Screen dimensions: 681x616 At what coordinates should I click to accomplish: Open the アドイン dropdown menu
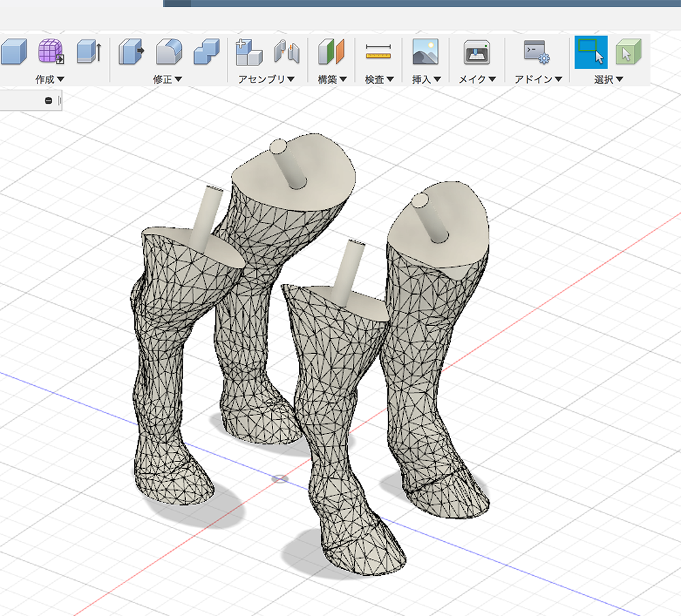(x=539, y=80)
